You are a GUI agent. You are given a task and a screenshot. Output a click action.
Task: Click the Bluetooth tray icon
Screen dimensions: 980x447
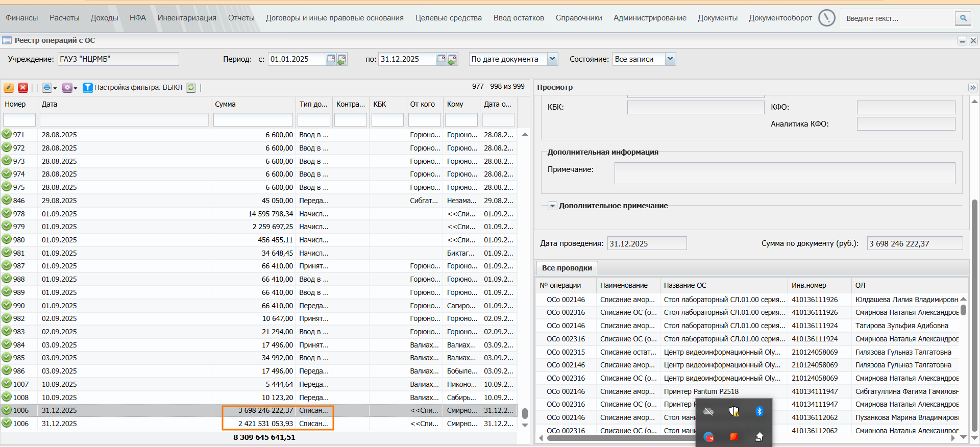(x=759, y=411)
